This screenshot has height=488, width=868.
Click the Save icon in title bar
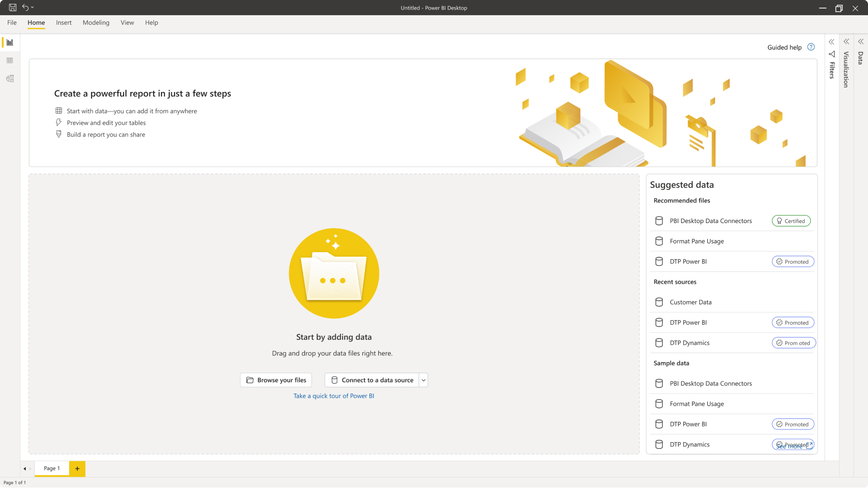(x=12, y=8)
